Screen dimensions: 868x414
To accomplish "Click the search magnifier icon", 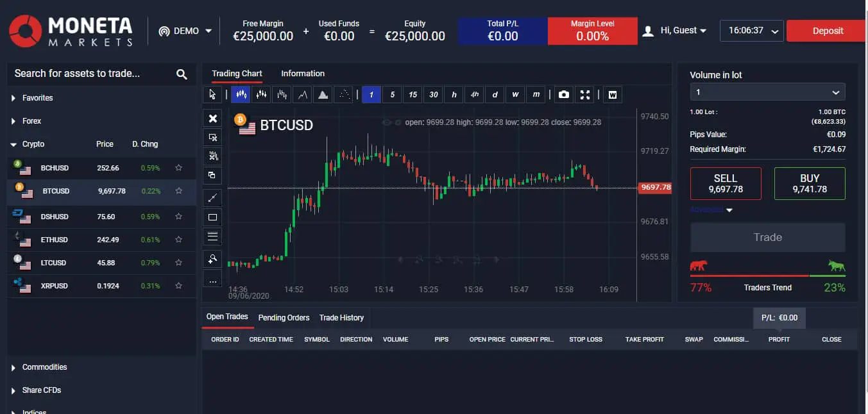I will point(182,74).
